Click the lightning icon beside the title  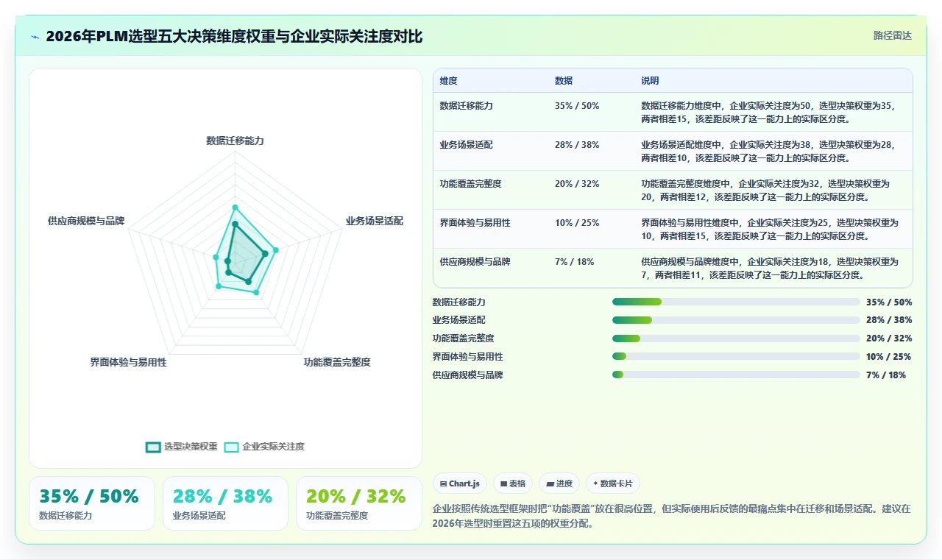(35, 37)
